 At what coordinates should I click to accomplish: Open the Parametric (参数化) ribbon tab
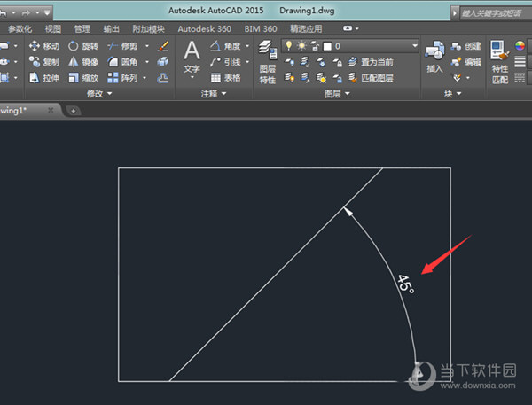tap(20, 29)
